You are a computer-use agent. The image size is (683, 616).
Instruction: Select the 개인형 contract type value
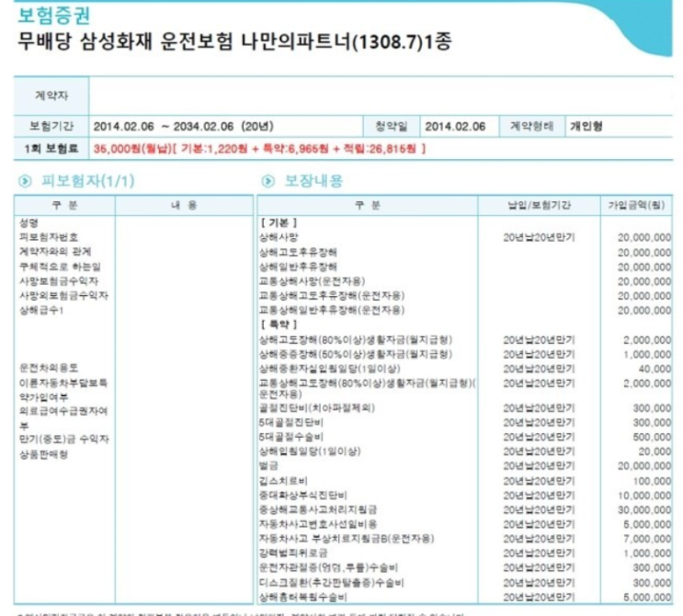pos(586,127)
